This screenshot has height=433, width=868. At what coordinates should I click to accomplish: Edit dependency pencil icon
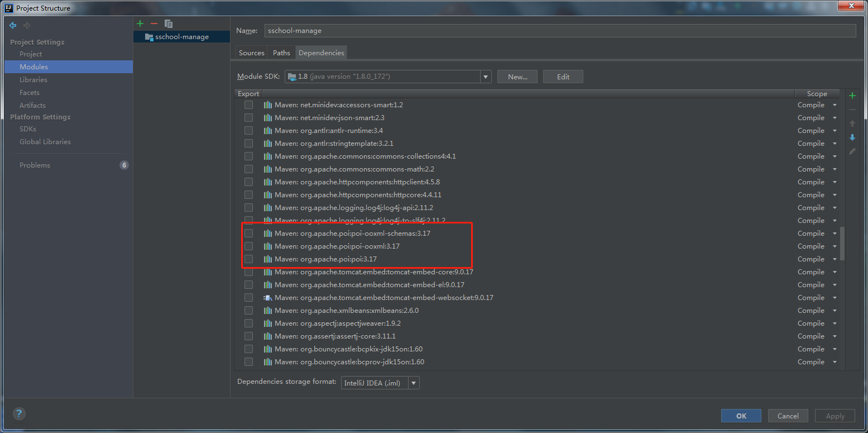[852, 151]
